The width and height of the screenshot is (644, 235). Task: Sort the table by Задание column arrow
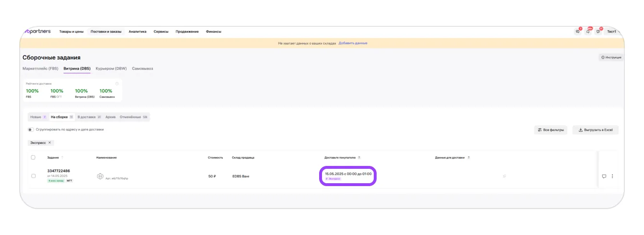[62, 157]
